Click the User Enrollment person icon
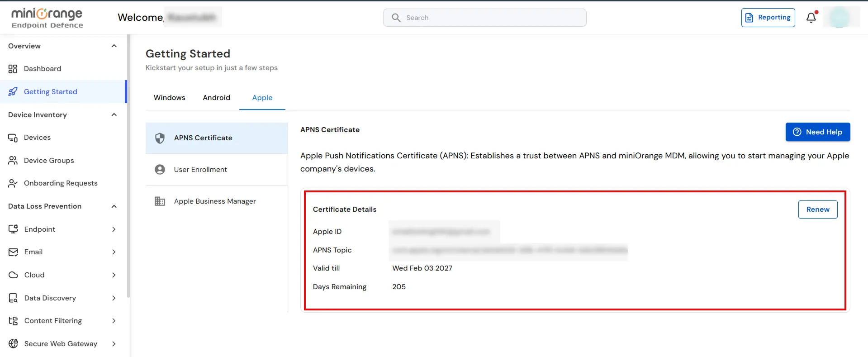This screenshot has height=357, width=868. [x=160, y=170]
